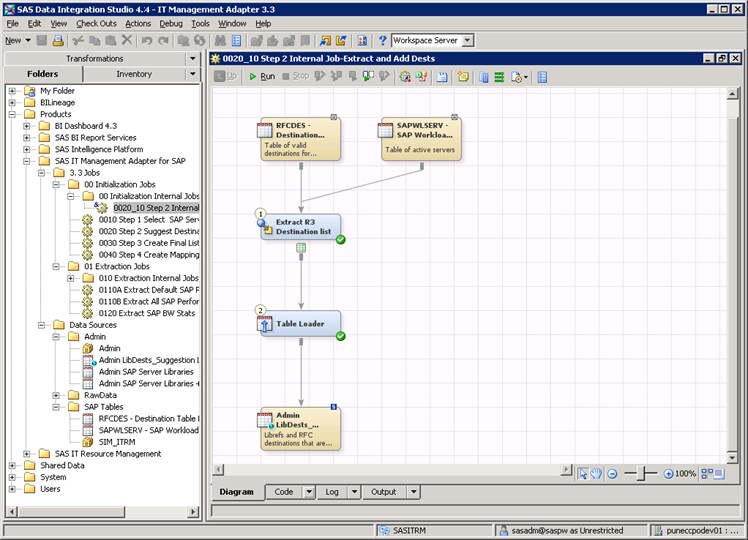Screen dimensions: 748x540
Task: Open the Output tab dropdown arrow
Action: (x=414, y=492)
